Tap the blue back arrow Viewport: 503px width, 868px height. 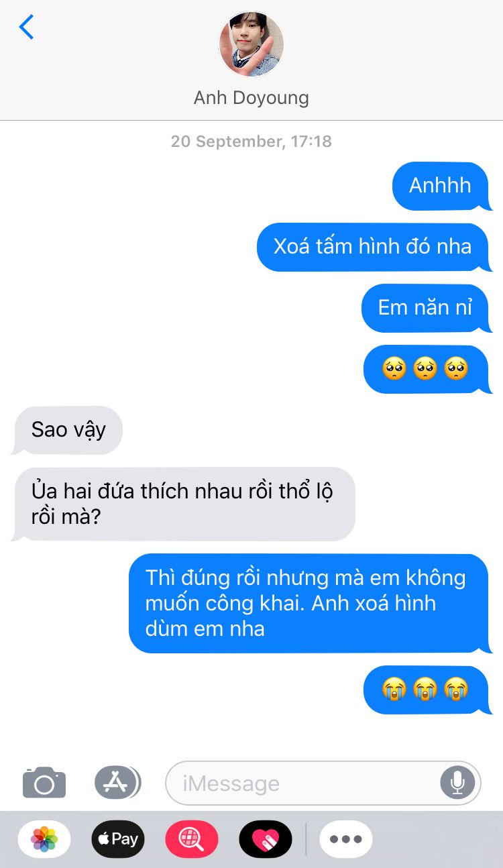[x=26, y=28]
